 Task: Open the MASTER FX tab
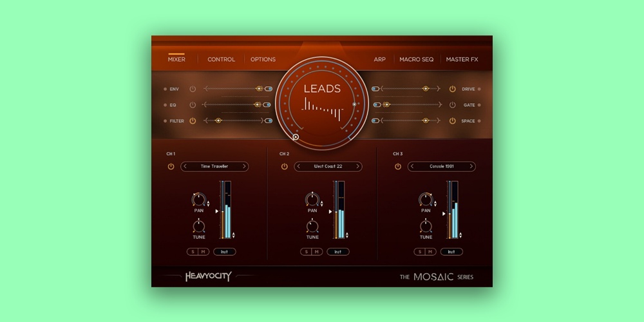coord(462,60)
